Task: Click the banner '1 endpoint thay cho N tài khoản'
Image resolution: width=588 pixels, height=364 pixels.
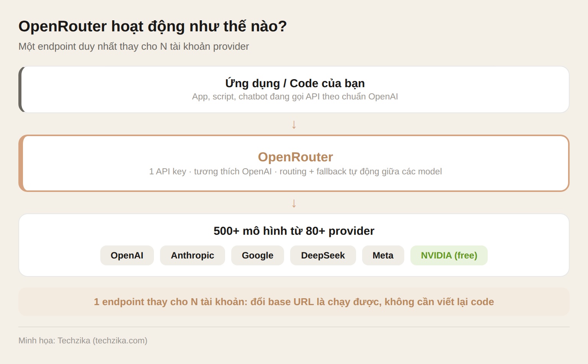Action: tap(294, 302)
